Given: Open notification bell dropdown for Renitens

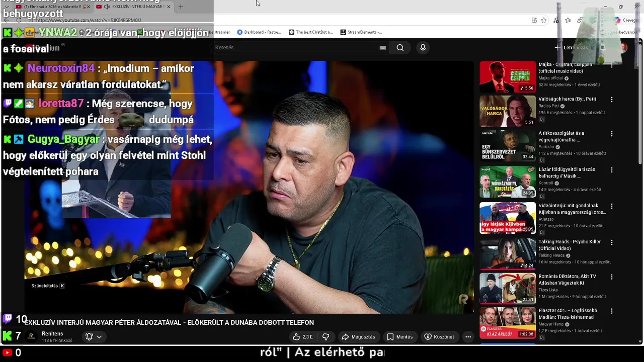Looking at the screenshot, I should 94,337.
